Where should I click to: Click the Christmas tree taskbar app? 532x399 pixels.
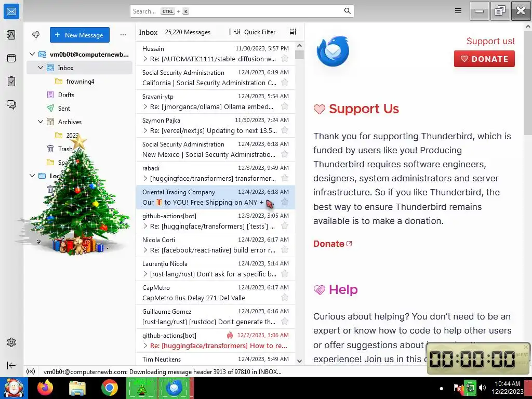coord(141,388)
